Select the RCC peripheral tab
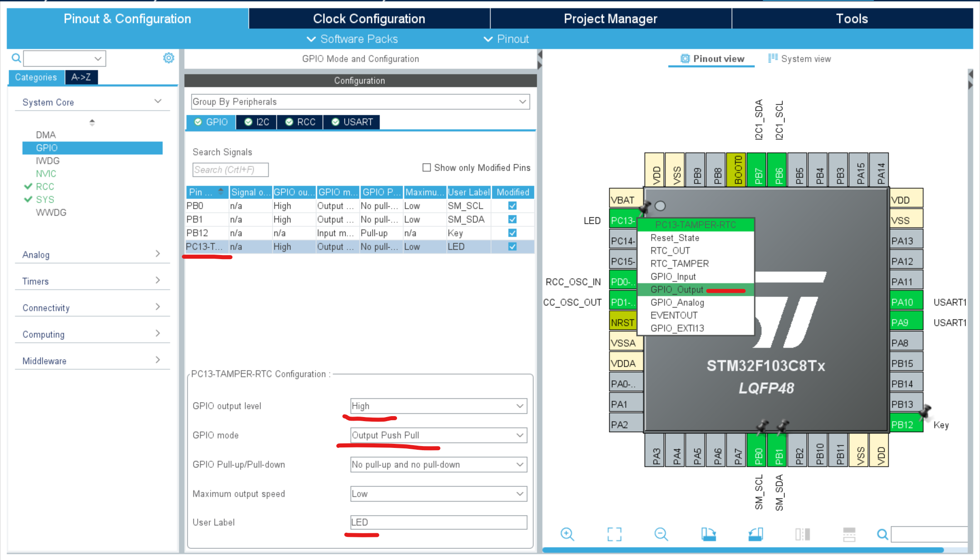 [300, 122]
